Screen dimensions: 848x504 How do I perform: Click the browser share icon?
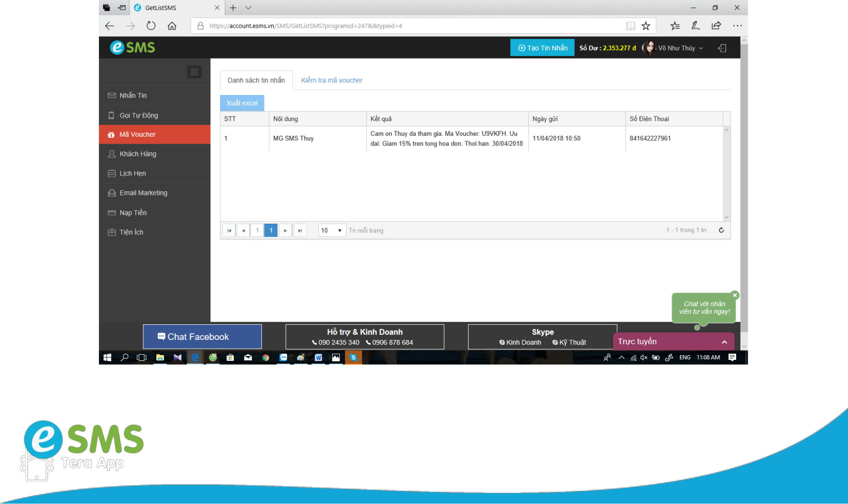coord(716,26)
